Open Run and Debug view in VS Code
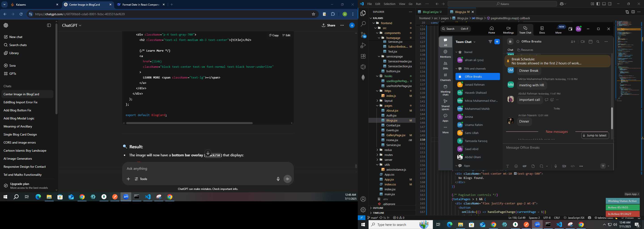Image resolution: width=644 pixels, height=229 pixels. coord(363,45)
